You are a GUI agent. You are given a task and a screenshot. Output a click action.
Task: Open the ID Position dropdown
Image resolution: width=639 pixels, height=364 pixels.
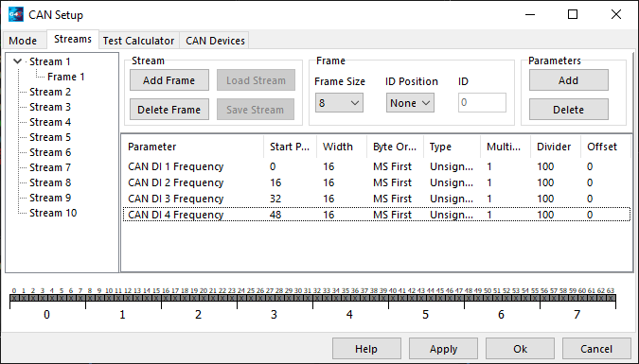point(410,103)
